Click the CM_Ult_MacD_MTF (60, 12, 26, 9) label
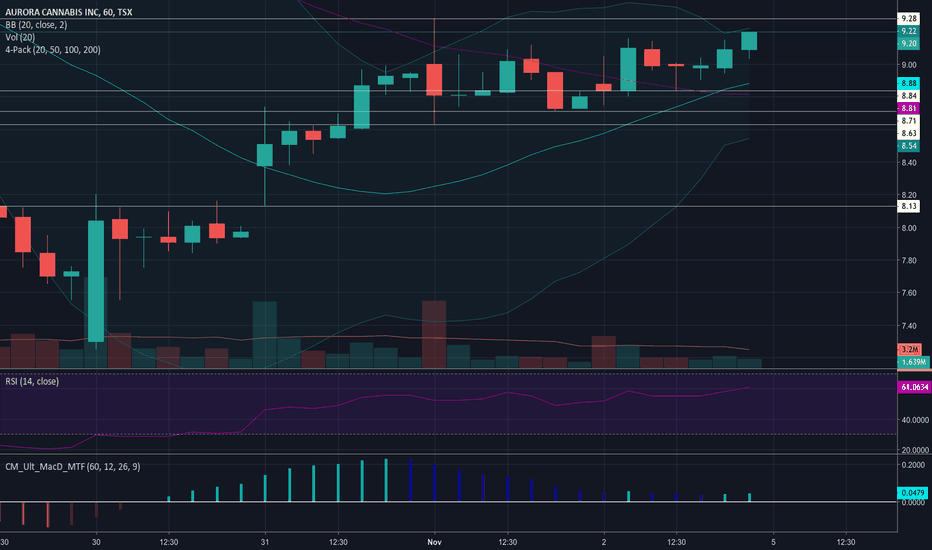This screenshot has width=932, height=550. pyautogui.click(x=73, y=467)
